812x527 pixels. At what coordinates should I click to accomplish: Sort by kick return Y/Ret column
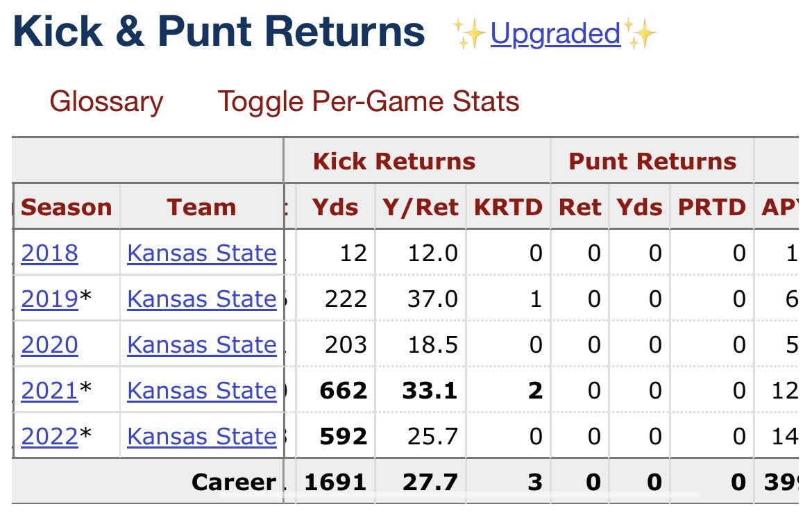[x=420, y=207]
